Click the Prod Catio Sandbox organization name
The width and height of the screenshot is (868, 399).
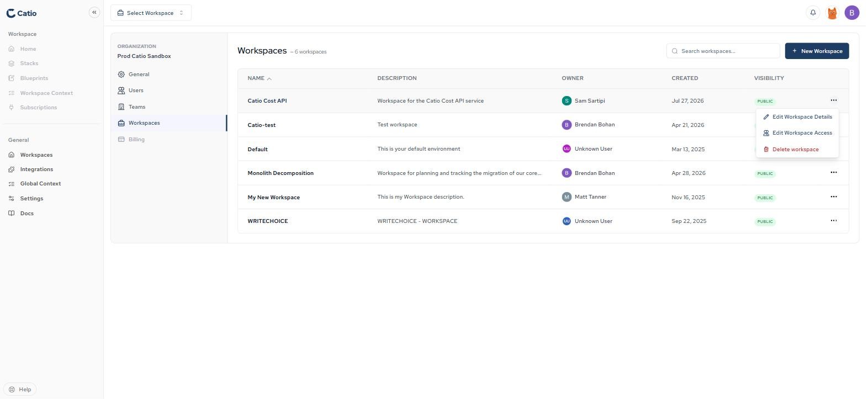pyautogui.click(x=144, y=56)
